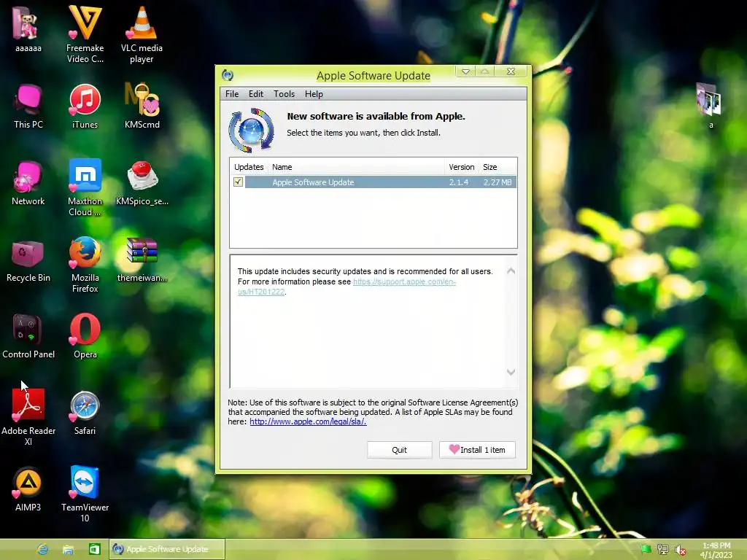Click the muted volume tray icon
Image resolution: width=747 pixels, height=560 pixels.
tap(681, 550)
